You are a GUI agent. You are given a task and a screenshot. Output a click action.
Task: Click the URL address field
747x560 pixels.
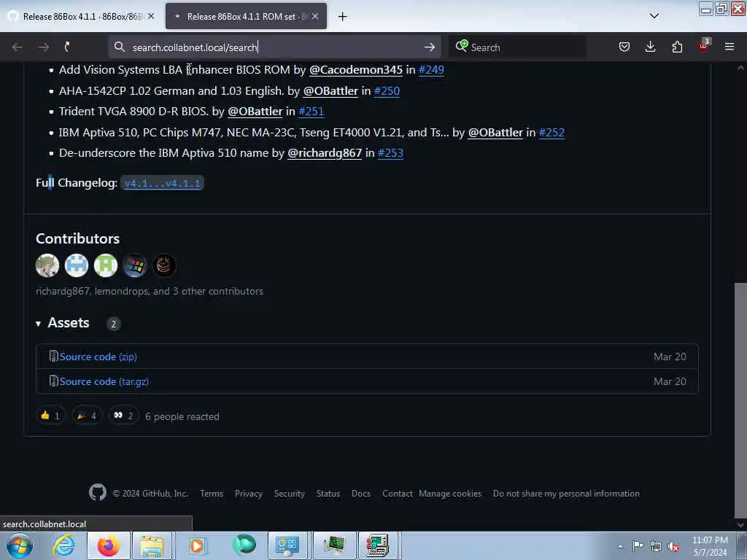pyautogui.click(x=274, y=47)
